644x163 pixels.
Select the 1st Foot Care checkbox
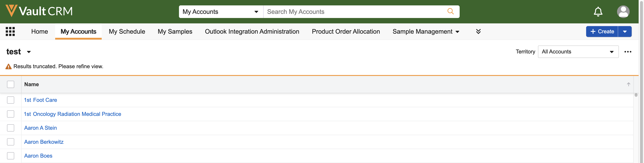click(10, 100)
